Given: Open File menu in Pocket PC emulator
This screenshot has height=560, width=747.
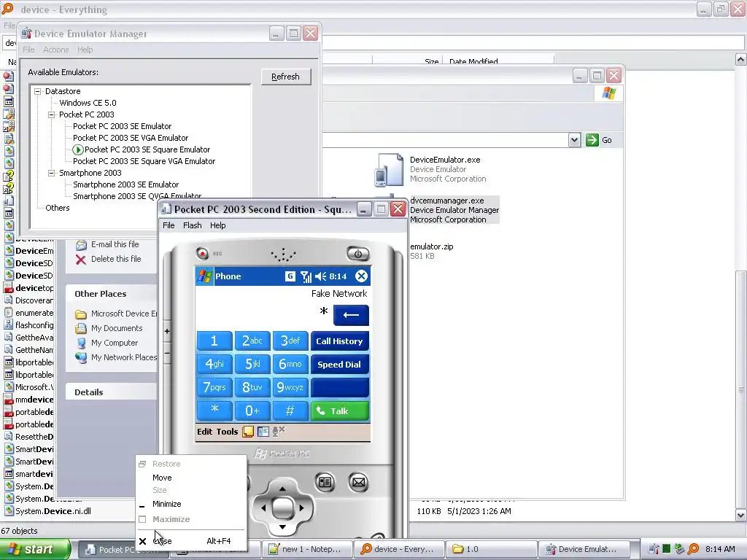Looking at the screenshot, I should pyautogui.click(x=169, y=225).
